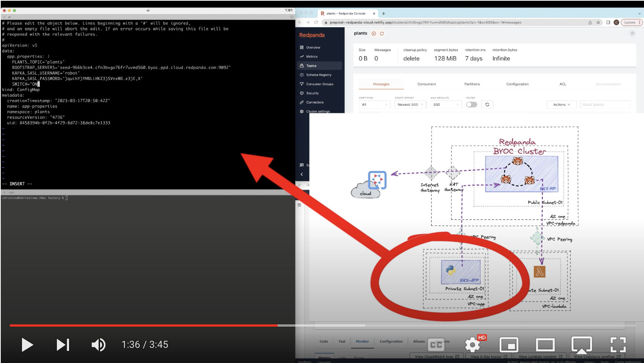Open miniplayer mode

(x=509, y=345)
